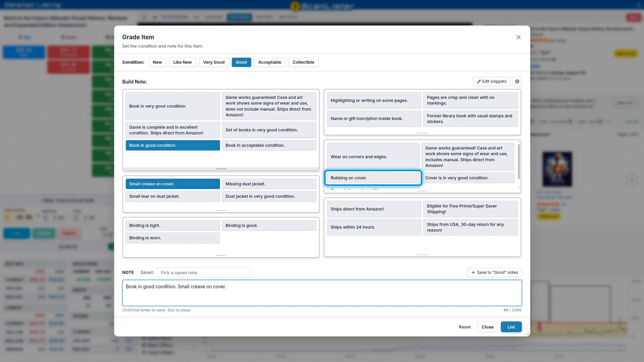Add snippet 'Cover is in very good condition.'
This screenshot has width=644, height=362.
pyautogui.click(x=468, y=178)
